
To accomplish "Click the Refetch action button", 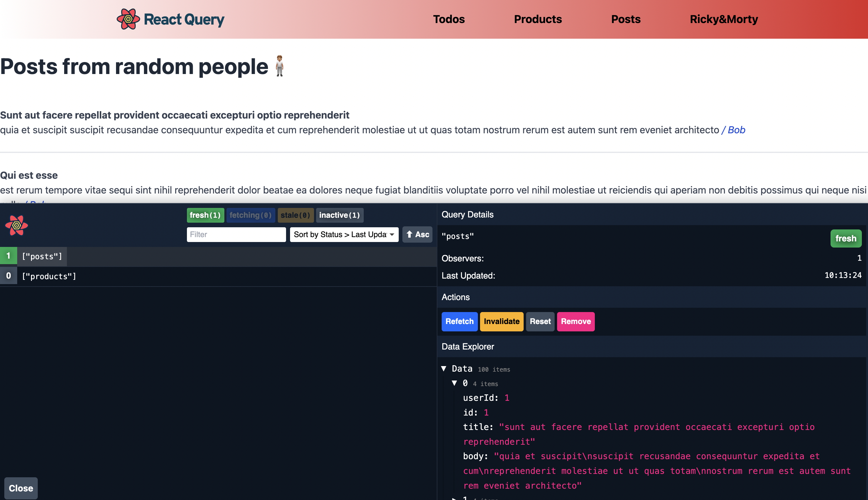I will pos(459,322).
